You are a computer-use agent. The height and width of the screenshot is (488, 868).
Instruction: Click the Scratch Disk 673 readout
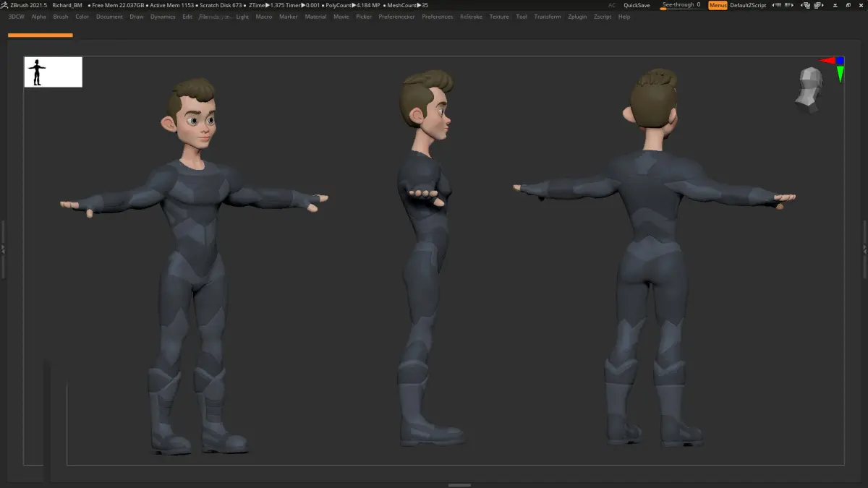[x=221, y=5]
